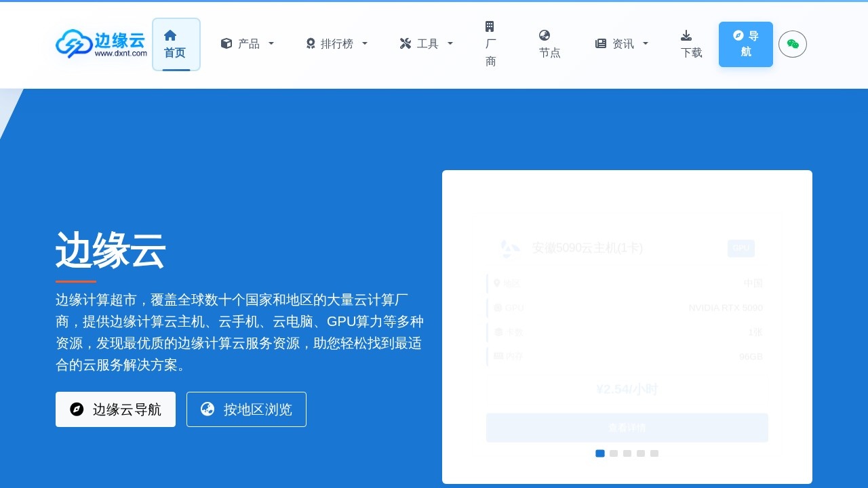The height and width of the screenshot is (488, 868).
Task: Open the WeChat contact icon
Action: pos(792,43)
